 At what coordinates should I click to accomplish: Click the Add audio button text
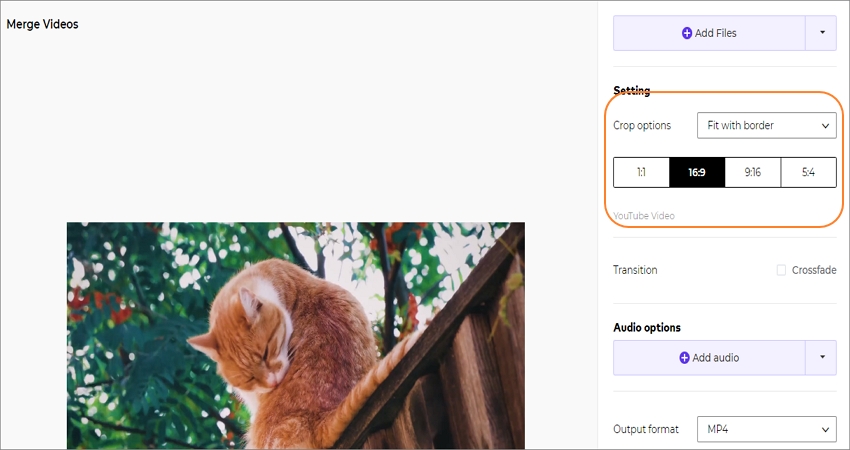pos(716,358)
